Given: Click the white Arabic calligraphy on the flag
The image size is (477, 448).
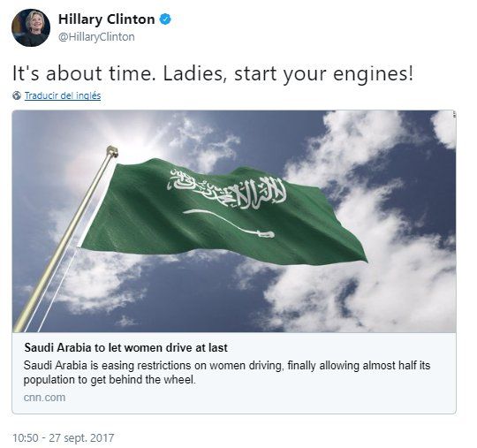Looking at the screenshot, I should point(227,189).
